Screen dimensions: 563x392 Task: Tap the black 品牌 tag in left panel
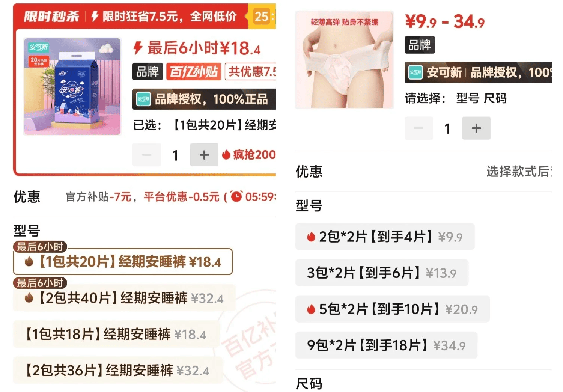tap(148, 71)
